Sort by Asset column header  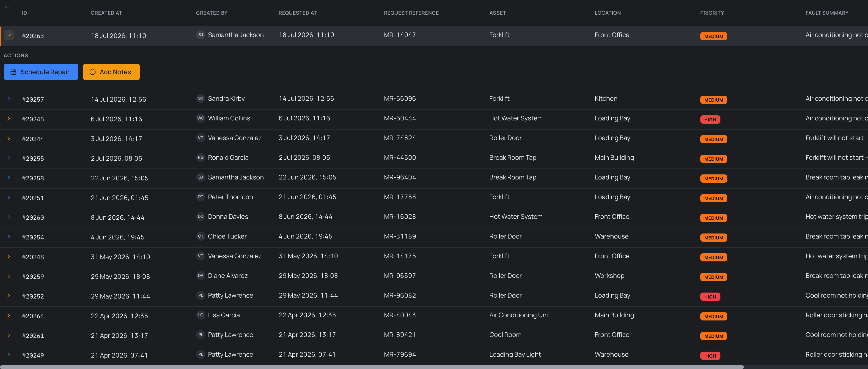[497, 13]
